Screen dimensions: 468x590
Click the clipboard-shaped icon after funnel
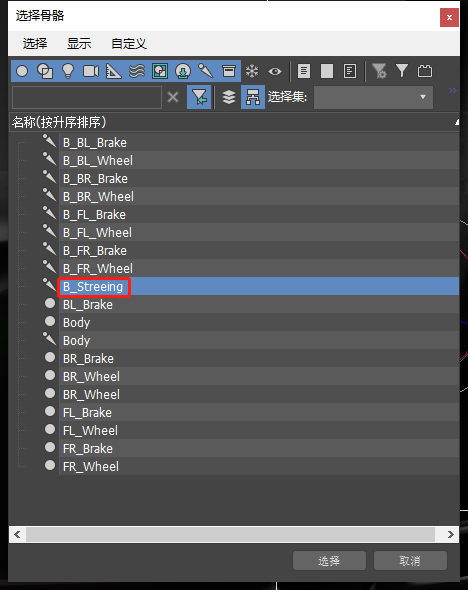[425, 71]
